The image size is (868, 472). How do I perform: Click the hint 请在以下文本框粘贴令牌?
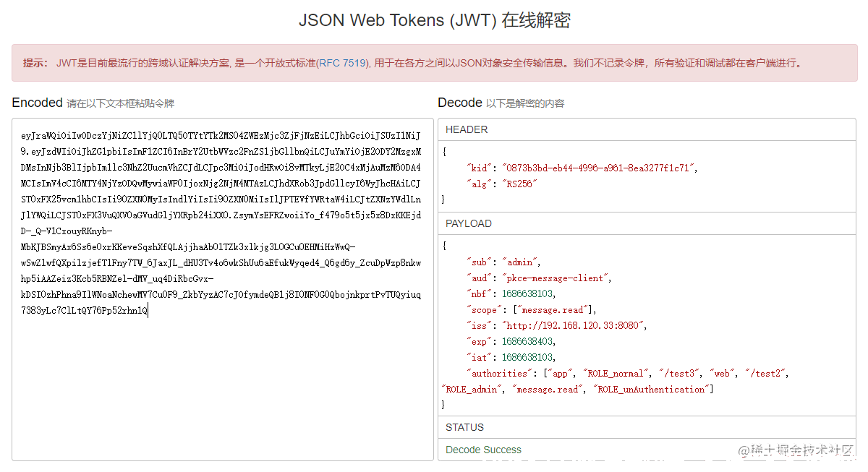[120, 103]
